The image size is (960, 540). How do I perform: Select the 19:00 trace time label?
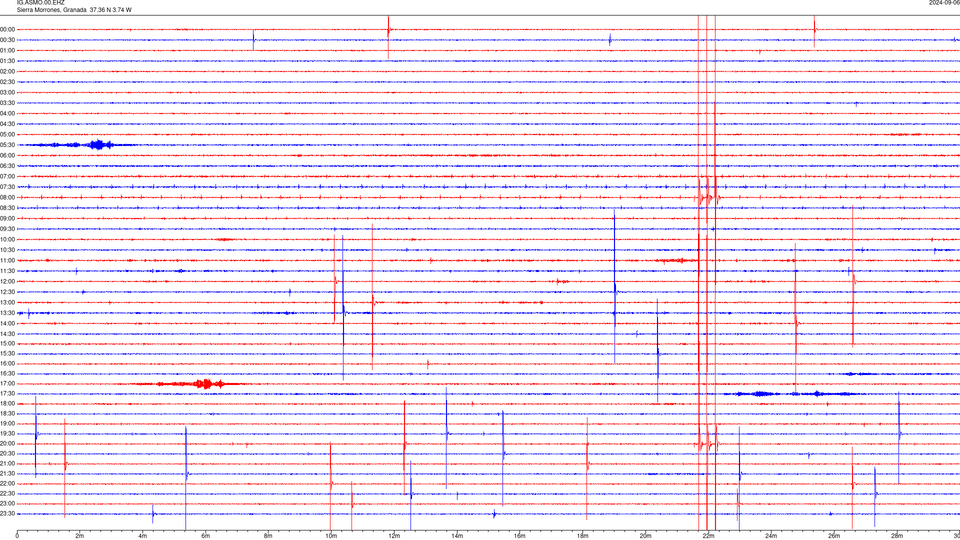click(x=8, y=424)
